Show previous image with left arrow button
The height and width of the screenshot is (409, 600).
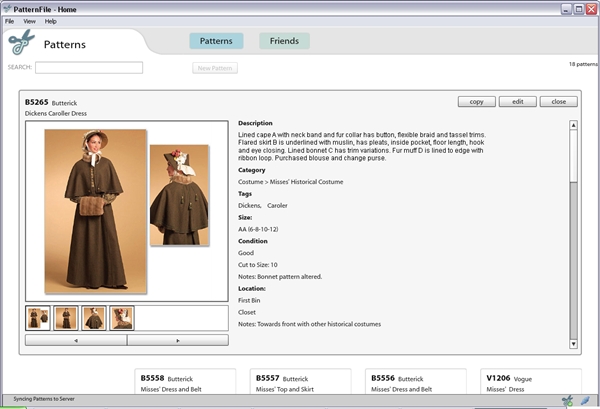click(x=76, y=340)
